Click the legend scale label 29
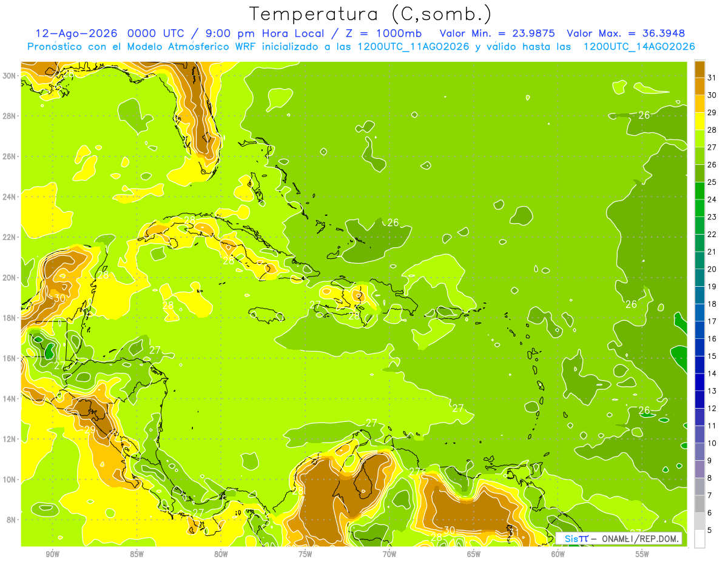The height and width of the screenshot is (562, 728). coord(712,112)
